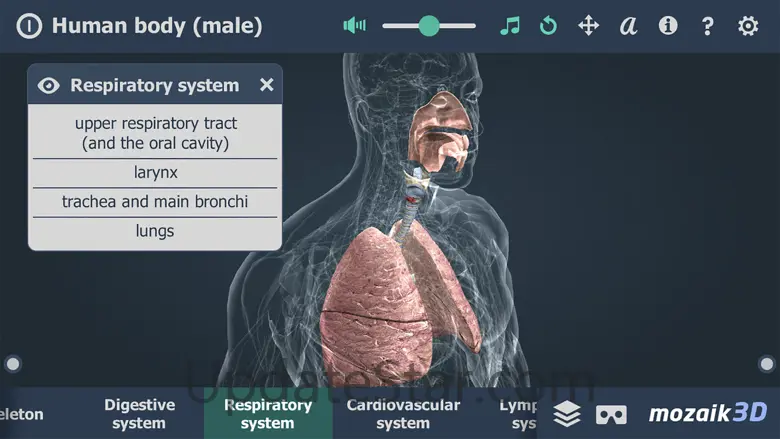Adjust the volume slider knob

tap(429, 26)
